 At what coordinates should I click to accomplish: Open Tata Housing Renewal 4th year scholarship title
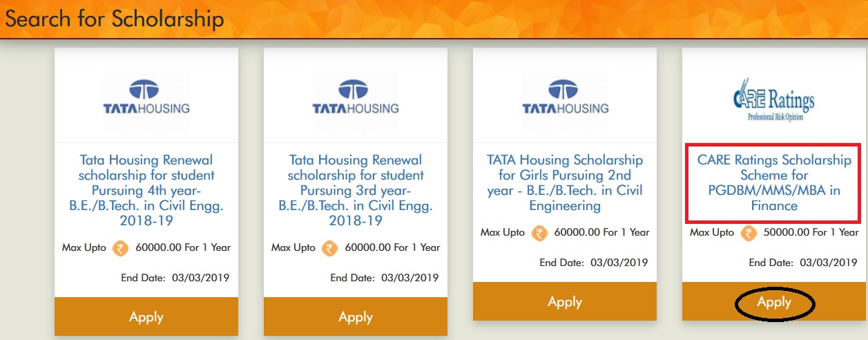click(x=146, y=190)
